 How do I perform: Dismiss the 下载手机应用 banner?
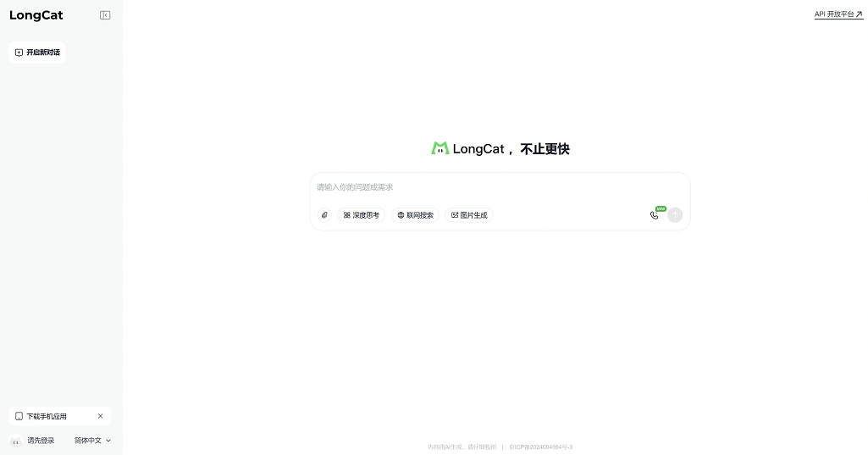tap(100, 416)
